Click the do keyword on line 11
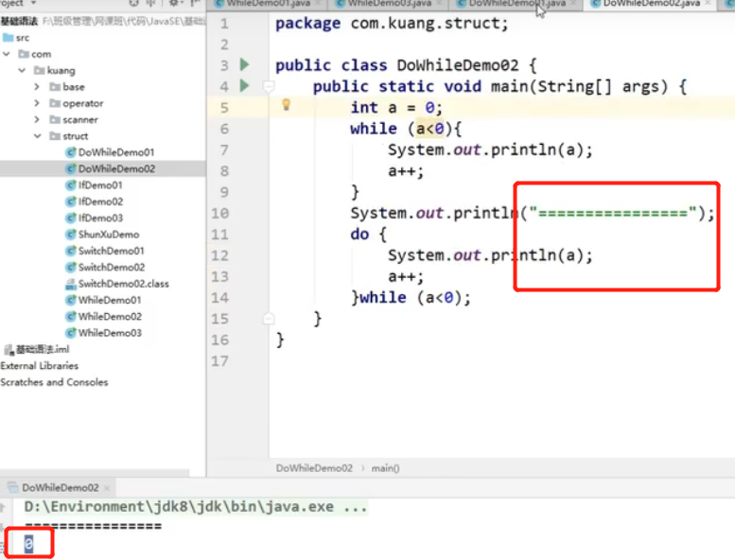This screenshot has width=735, height=560. (359, 234)
